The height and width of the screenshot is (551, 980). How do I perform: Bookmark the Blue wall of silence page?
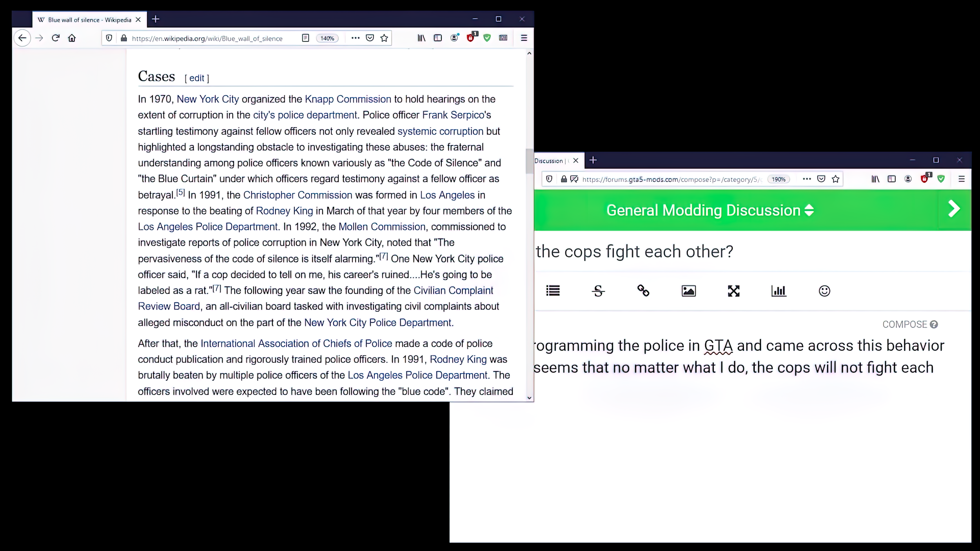[x=384, y=38]
